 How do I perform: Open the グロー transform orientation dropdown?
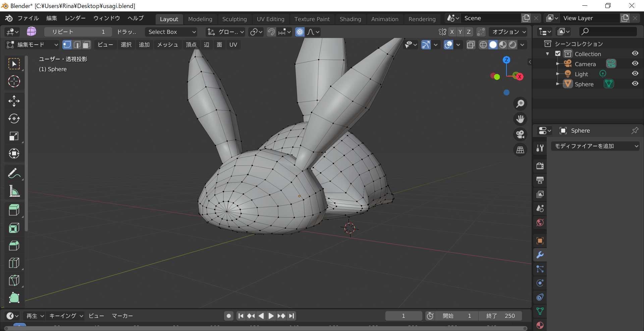225,32
